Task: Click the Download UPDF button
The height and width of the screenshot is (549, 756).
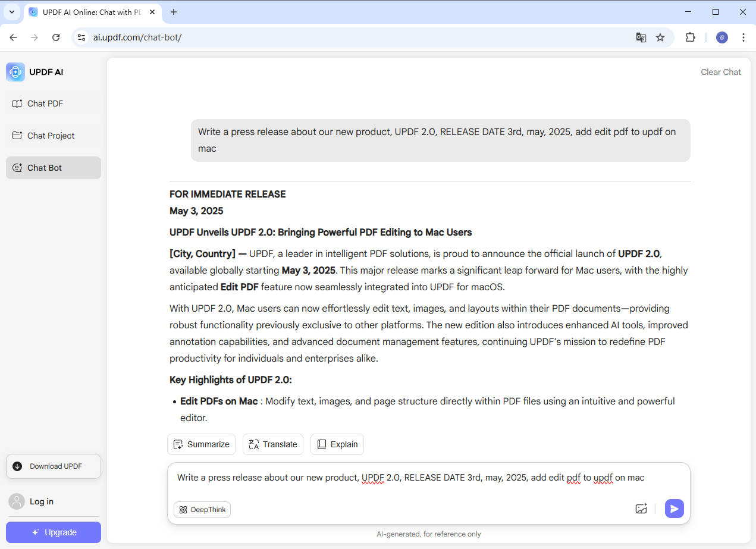Action: coord(54,466)
